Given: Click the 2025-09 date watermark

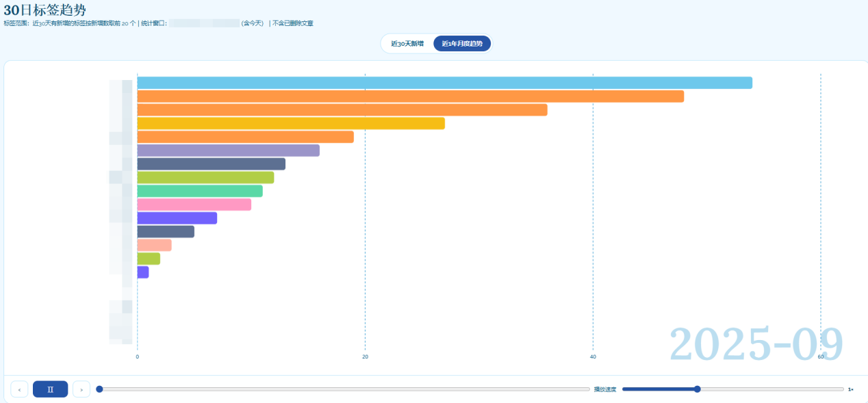Looking at the screenshot, I should pos(756,344).
